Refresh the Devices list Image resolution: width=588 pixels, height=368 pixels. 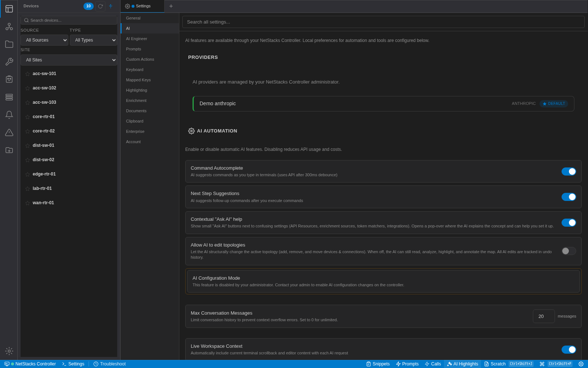click(x=100, y=6)
